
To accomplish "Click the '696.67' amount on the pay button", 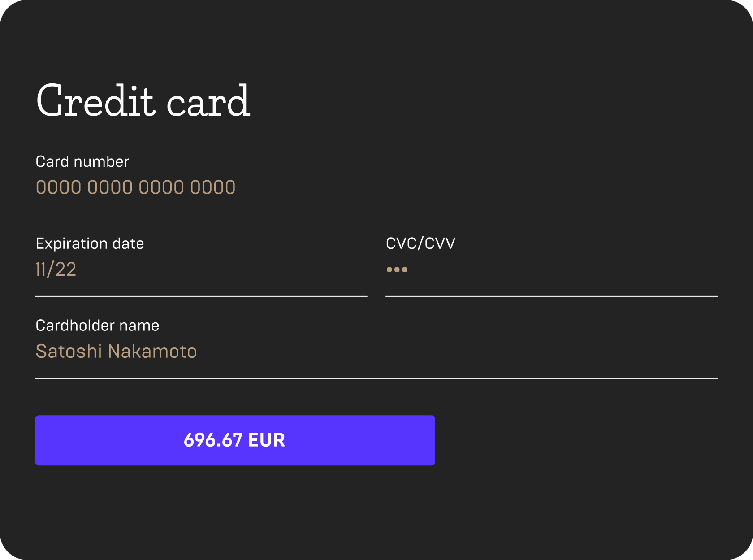I will click(213, 440).
